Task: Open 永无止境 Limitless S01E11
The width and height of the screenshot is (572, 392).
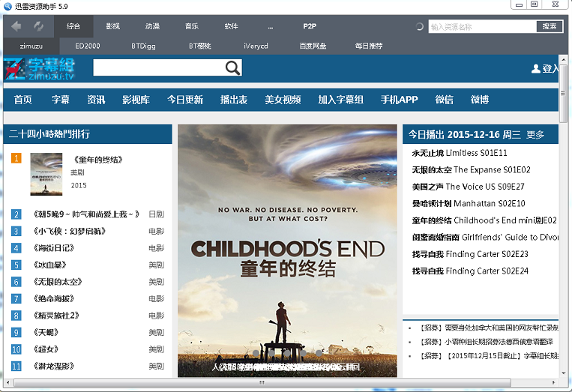Action: (460, 153)
